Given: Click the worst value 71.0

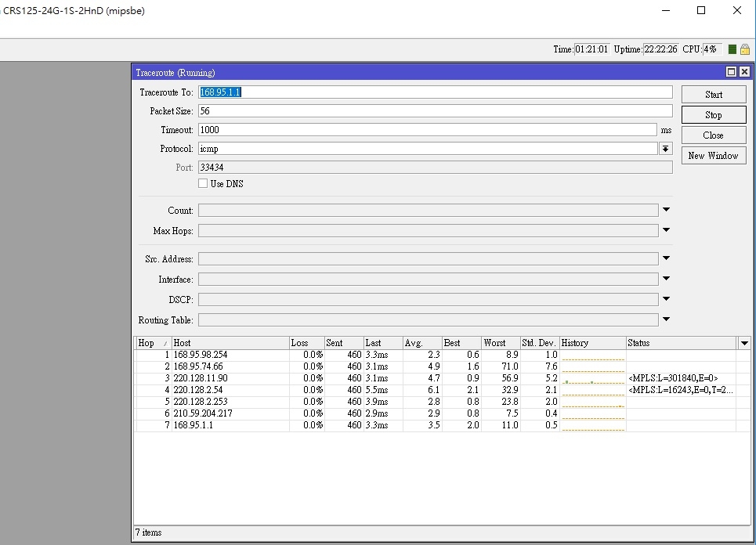Looking at the screenshot, I should [x=510, y=366].
